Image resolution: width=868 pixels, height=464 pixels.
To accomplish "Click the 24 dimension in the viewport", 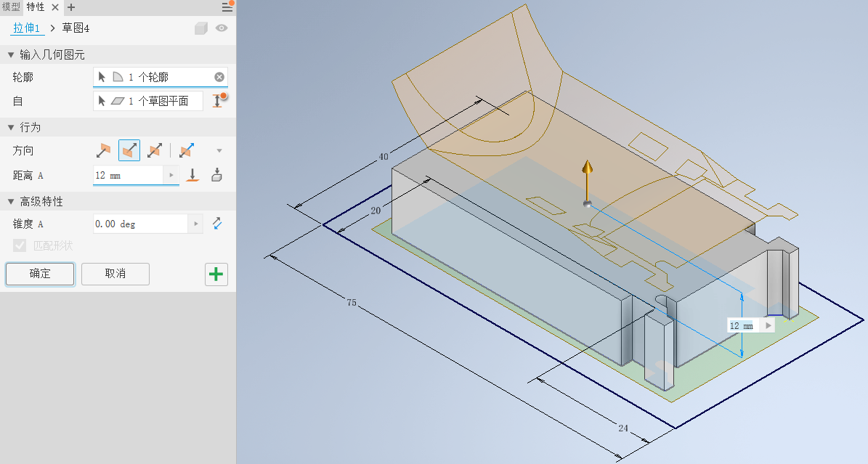I will [x=623, y=428].
